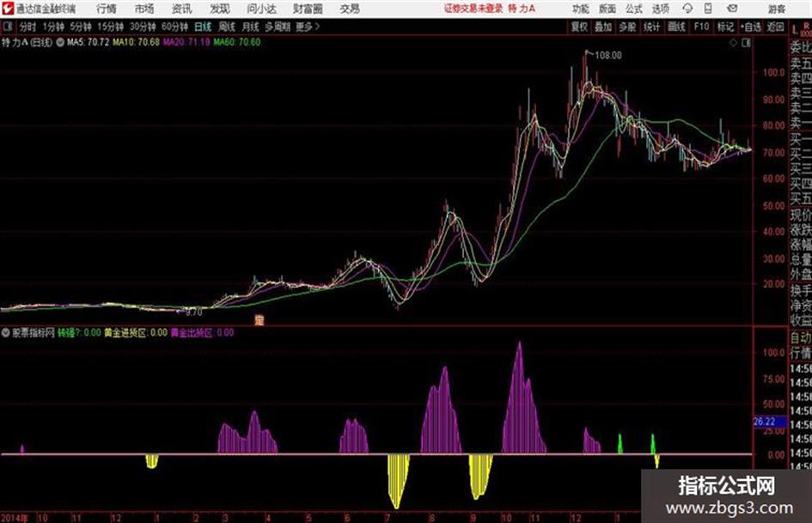812x523 pixels.
Task: Click the 通达信 app logo icon
Action: (7, 9)
